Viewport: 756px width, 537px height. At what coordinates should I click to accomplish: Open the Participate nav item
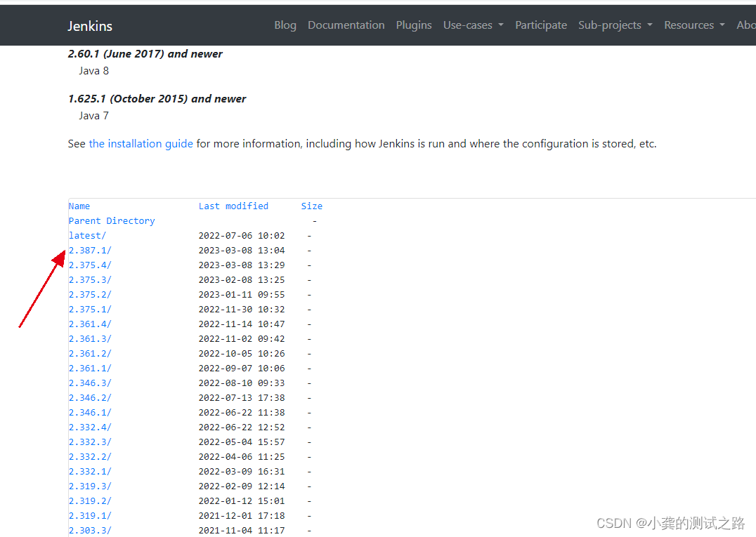click(x=541, y=25)
